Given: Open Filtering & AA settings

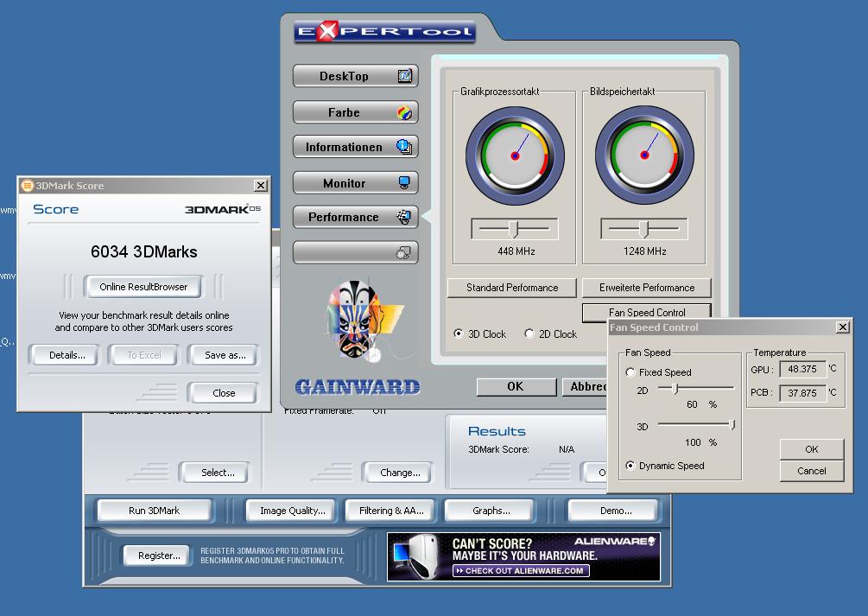Looking at the screenshot, I should pyautogui.click(x=391, y=511).
